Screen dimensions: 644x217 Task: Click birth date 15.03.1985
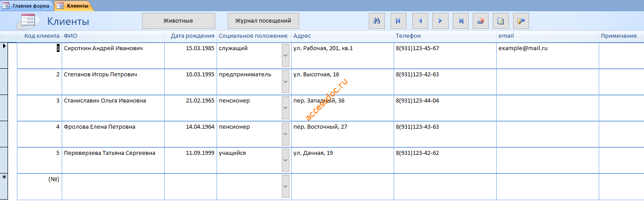coord(200,48)
